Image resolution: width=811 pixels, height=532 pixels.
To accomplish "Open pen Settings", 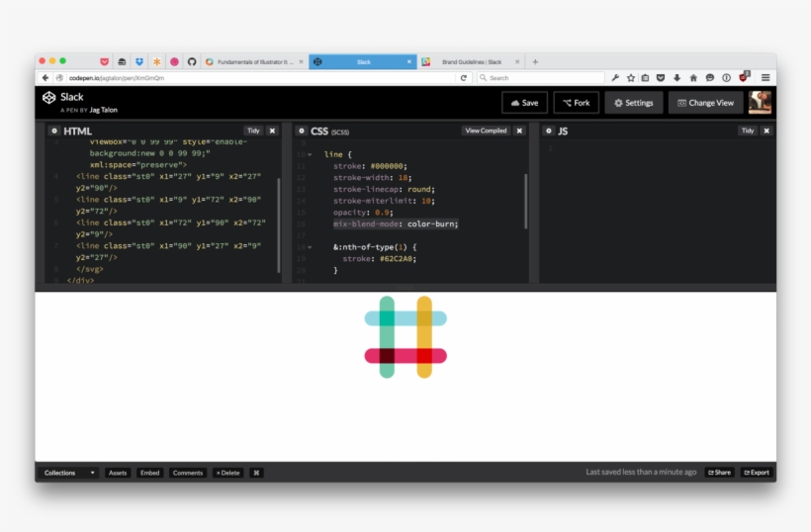I will tap(634, 103).
